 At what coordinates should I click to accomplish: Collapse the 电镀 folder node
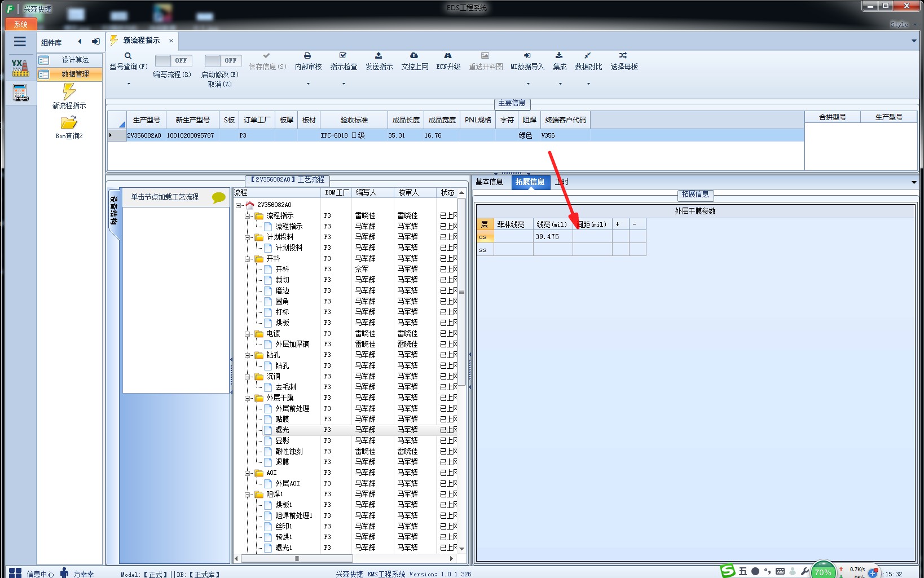coord(248,334)
